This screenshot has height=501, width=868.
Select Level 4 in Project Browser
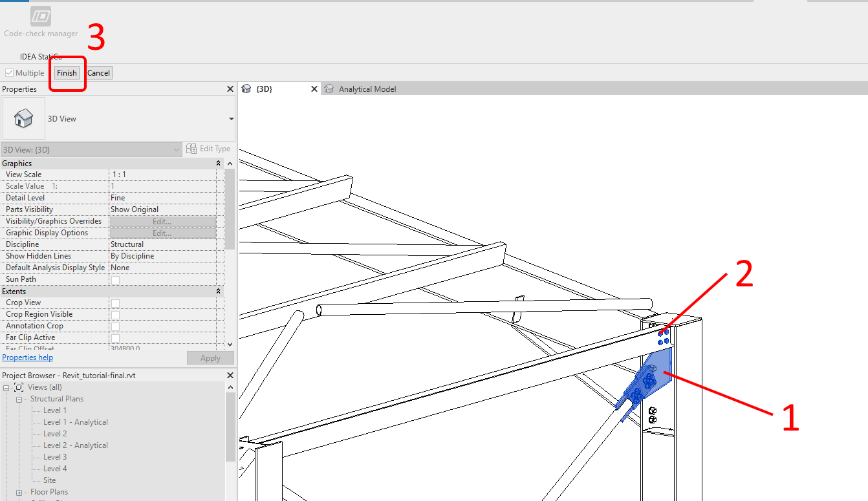click(x=55, y=469)
